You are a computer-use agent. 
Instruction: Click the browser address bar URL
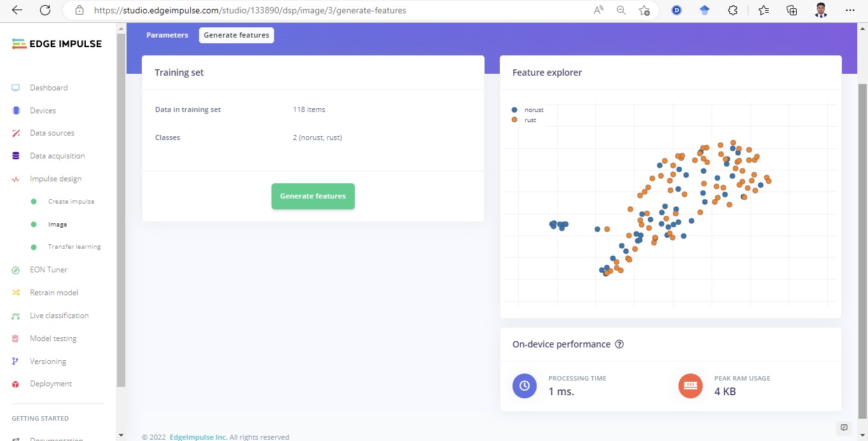coord(250,10)
